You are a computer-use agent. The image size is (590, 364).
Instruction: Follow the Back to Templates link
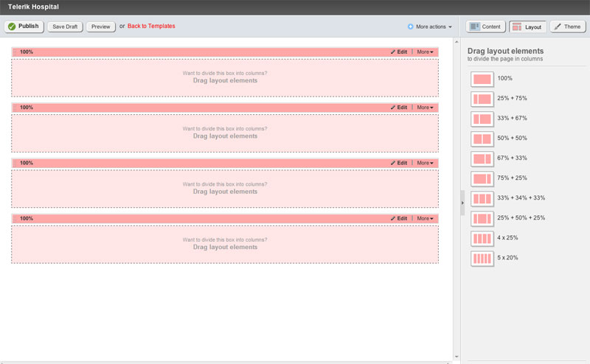[151, 26]
